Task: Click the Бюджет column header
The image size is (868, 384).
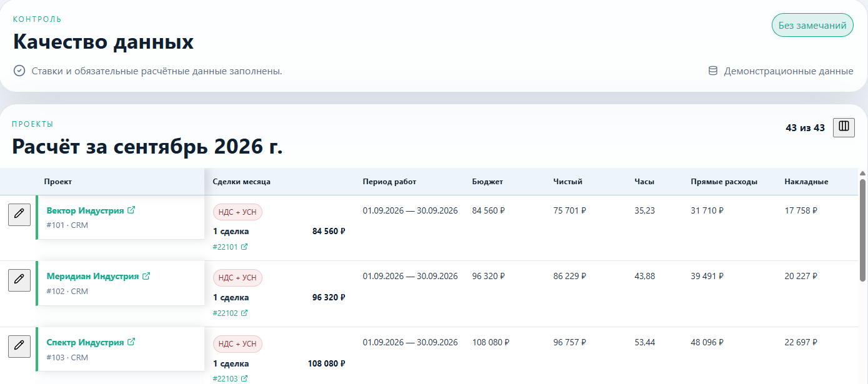Action: (487, 182)
